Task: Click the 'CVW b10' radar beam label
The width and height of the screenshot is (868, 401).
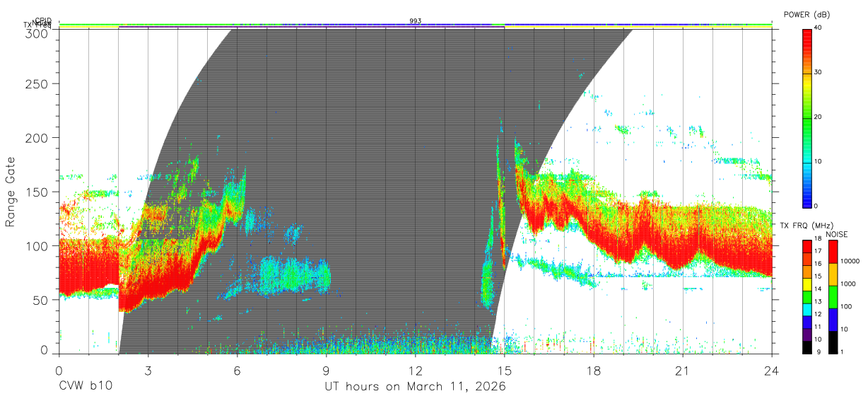Action: coord(86,387)
